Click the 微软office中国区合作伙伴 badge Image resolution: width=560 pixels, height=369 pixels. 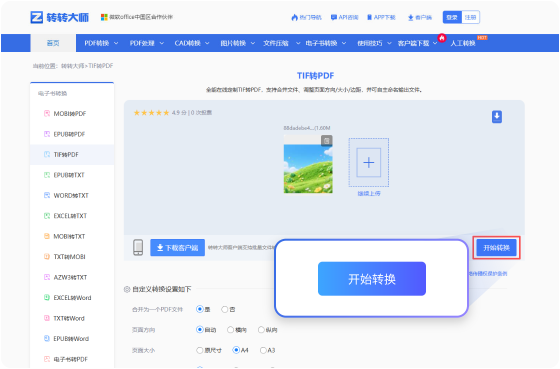pyautogui.click(x=137, y=17)
